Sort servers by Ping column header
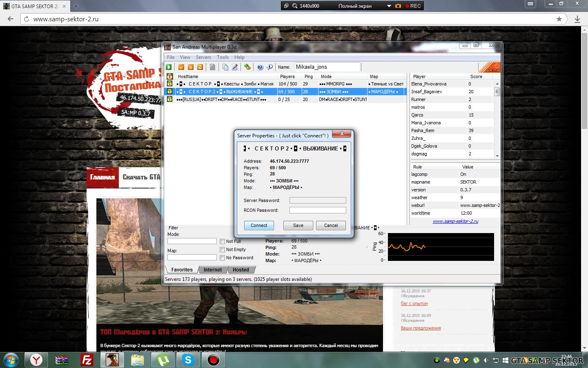Image resolution: width=588 pixels, height=368 pixels. (x=310, y=76)
